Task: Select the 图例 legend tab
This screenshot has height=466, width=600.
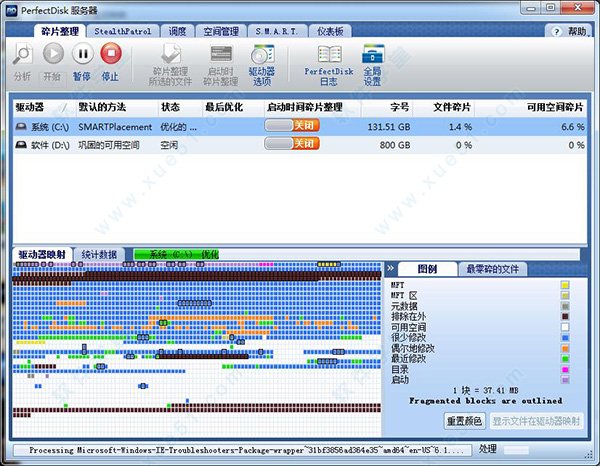Action: (x=427, y=269)
